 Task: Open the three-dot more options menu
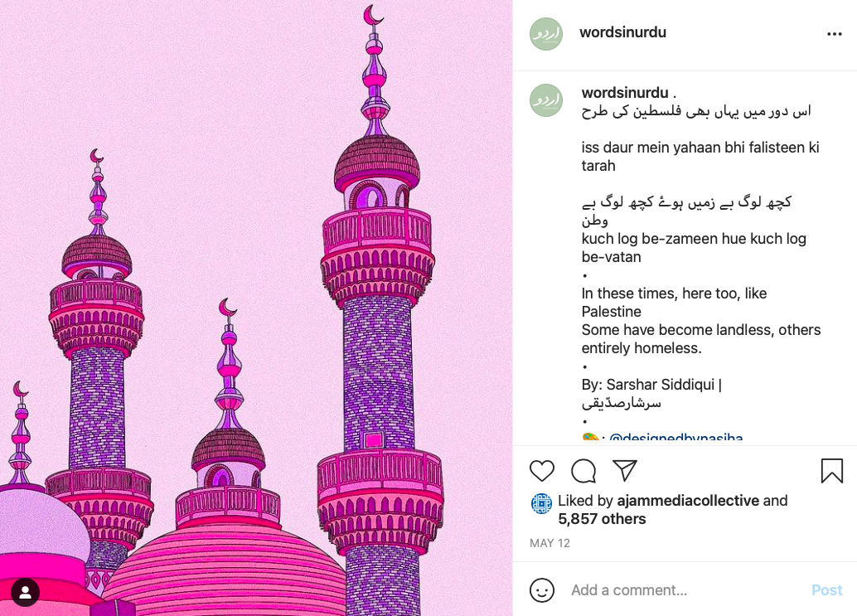834,34
